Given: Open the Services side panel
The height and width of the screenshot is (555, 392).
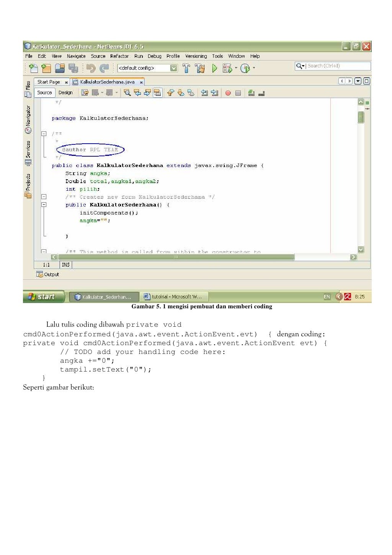Looking at the screenshot, I should pyautogui.click(x=28, y=153).
